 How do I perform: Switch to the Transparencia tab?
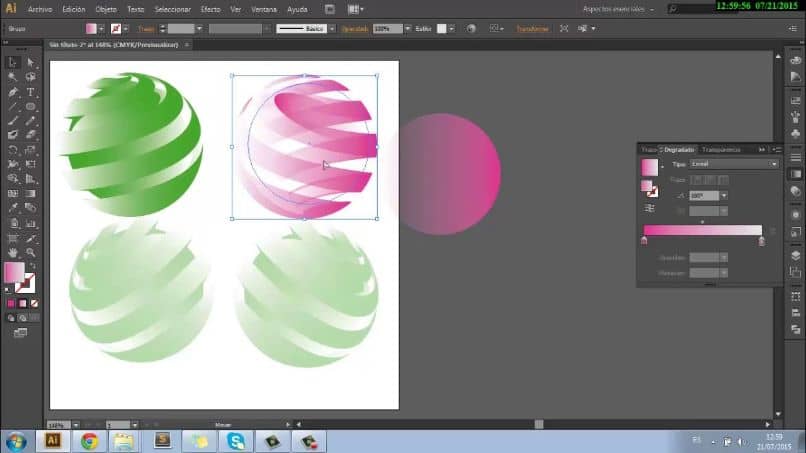722,149
